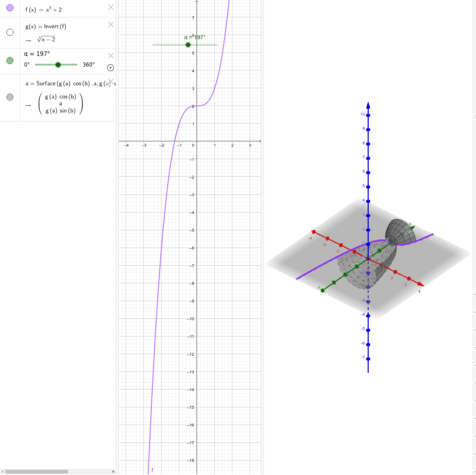Viewport: 476px width, 475px height.
Task: Click the surface matrix output
Action: pyautogui.click(x=61, y=104)
